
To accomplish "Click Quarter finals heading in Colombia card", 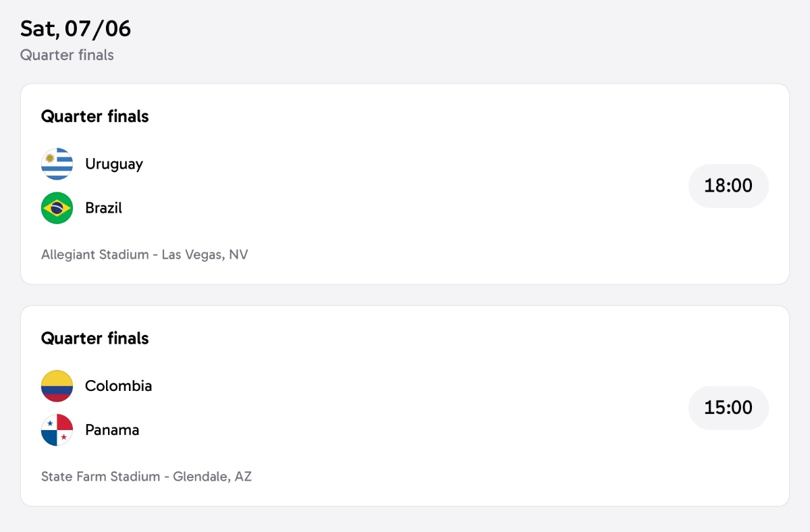I will (x=94, y=338).
